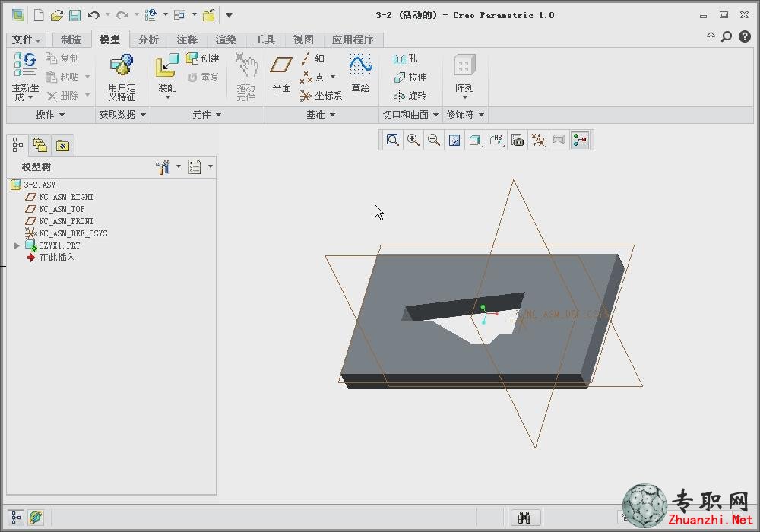
Task: Open the 修饰符 group dropdown
Action: click(465, 115)
